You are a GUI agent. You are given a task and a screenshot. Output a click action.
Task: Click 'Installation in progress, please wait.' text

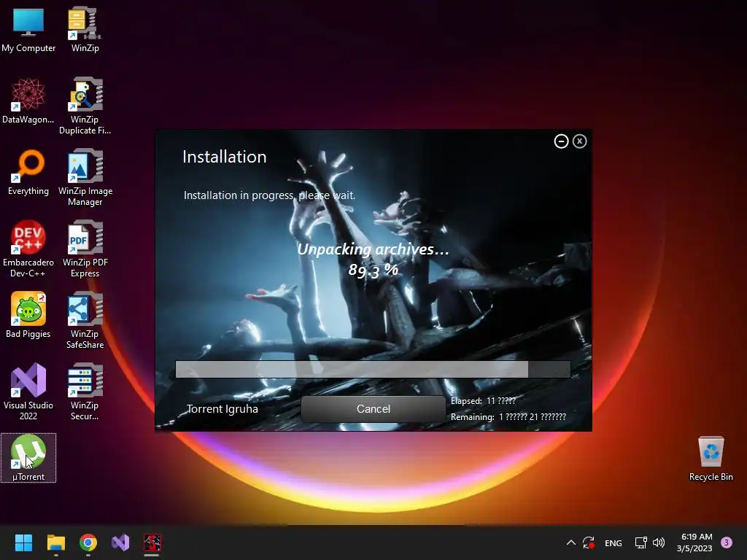coord(270,195)
